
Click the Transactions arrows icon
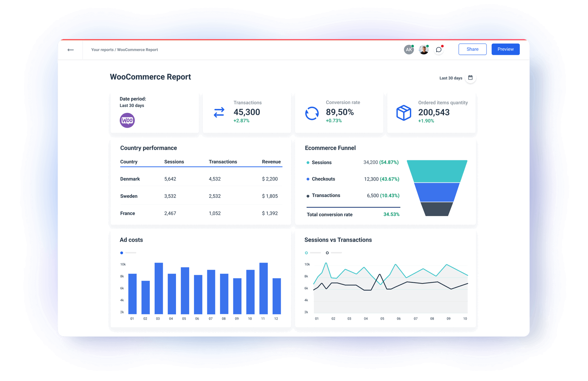(x=219, y=112)
